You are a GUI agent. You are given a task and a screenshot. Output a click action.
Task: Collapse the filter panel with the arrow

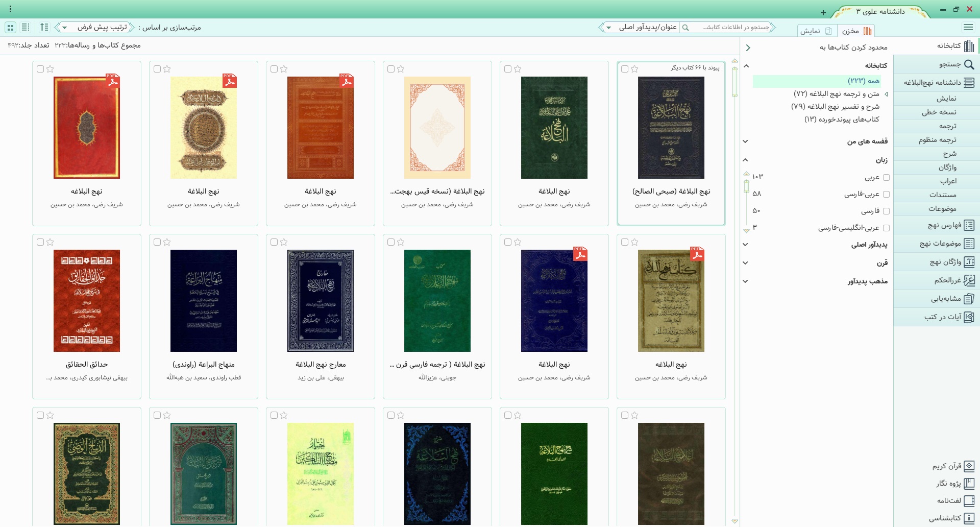pos(748,47)
